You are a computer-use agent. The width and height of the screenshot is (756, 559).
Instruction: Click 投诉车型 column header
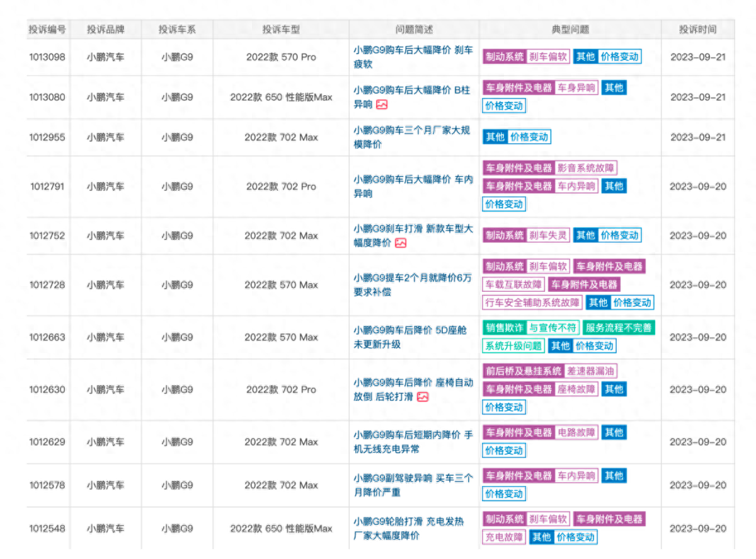point(281,29)
